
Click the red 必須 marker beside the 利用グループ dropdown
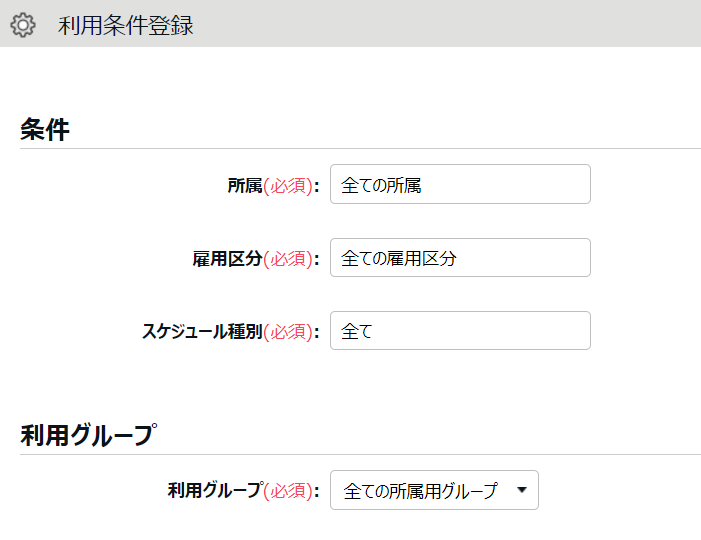click(288, 491)
